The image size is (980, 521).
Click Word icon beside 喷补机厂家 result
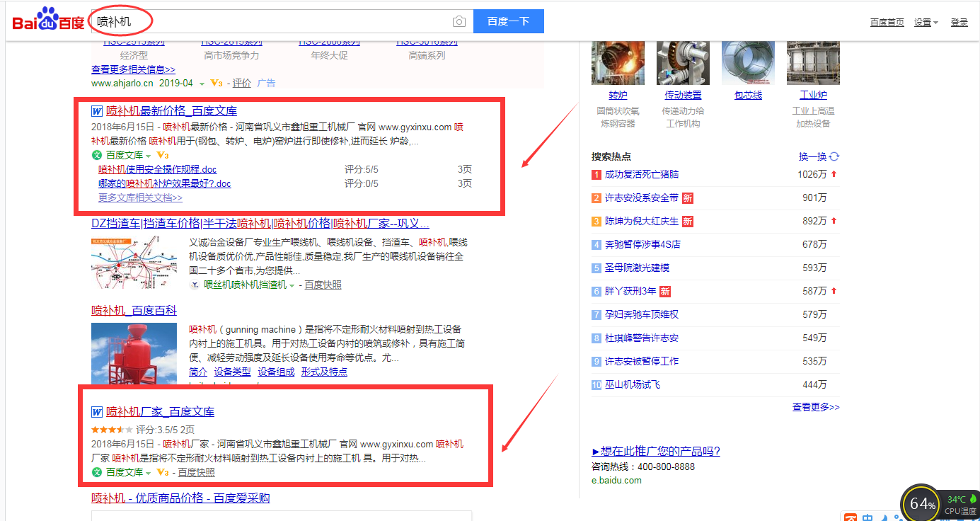tap(97, 412)
